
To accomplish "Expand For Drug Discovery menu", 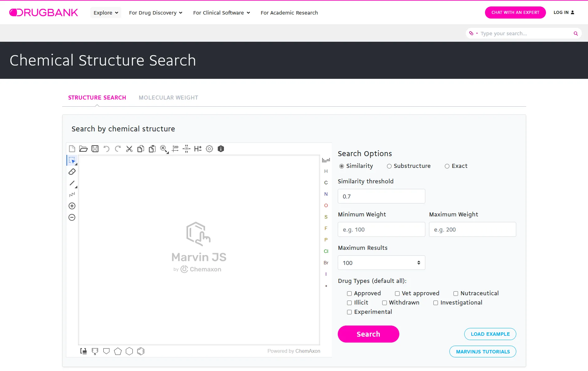I will tap(156, 13).
